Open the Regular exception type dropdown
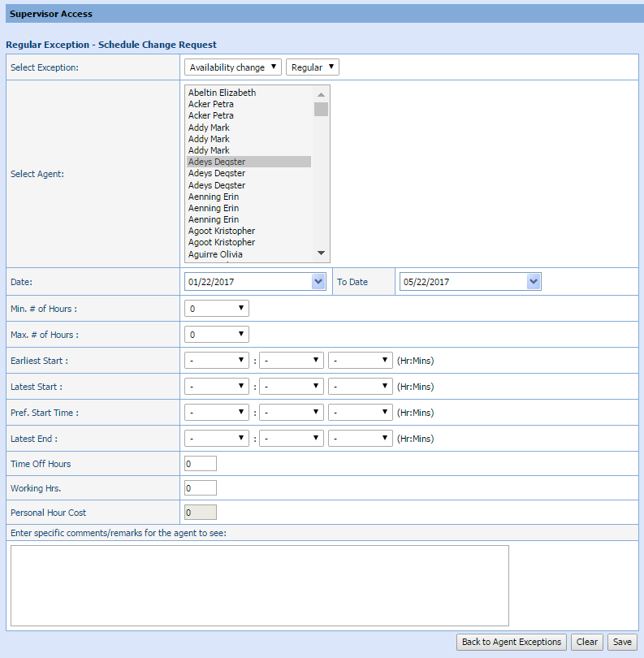Screen dimensions: 644x658 [312, 67]
